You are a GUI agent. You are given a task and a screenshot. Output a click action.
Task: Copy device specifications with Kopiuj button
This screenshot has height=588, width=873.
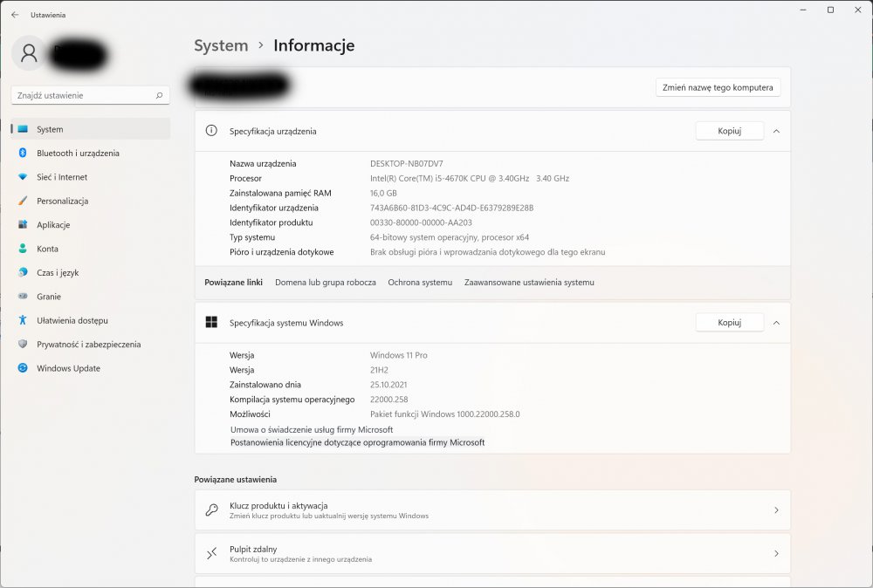[x=729, y=131]
